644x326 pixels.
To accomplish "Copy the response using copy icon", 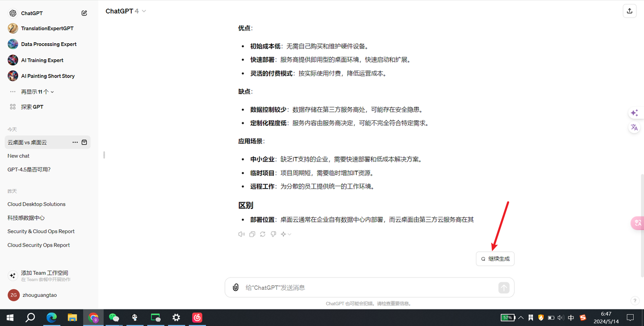I will point(252,234).
